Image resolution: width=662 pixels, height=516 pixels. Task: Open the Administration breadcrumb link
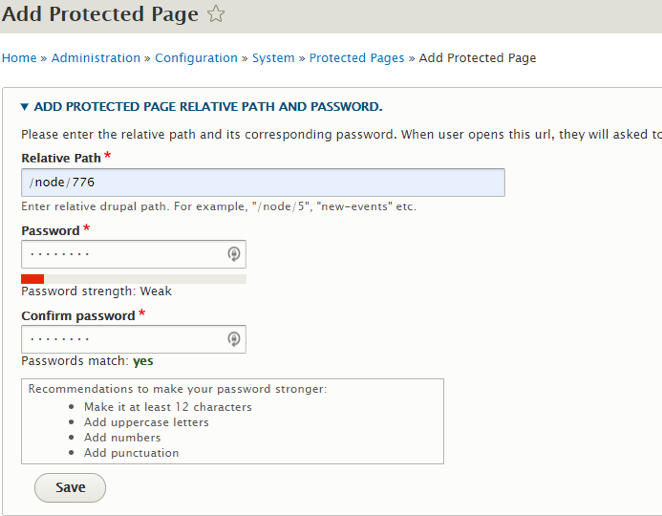[96, 58]
